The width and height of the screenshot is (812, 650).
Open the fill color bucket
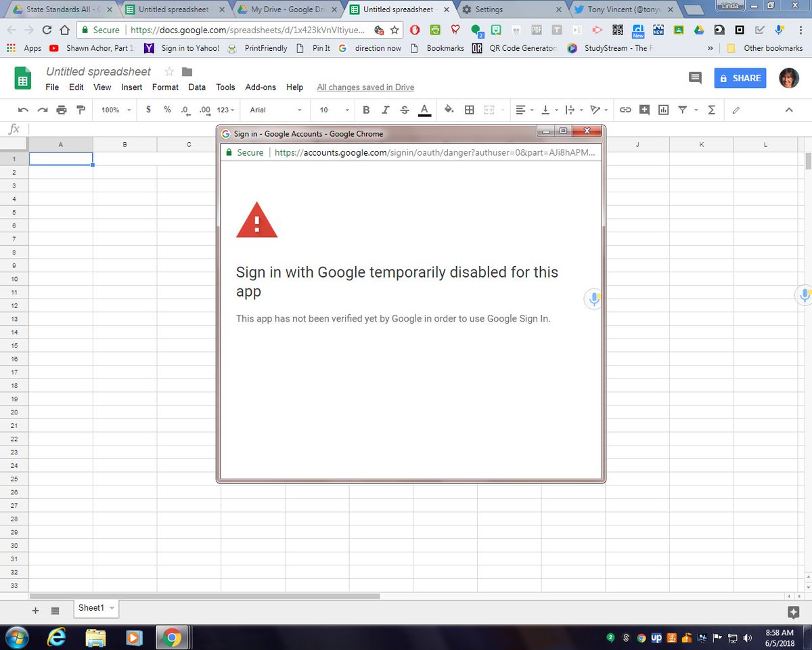tap(449, 110)
